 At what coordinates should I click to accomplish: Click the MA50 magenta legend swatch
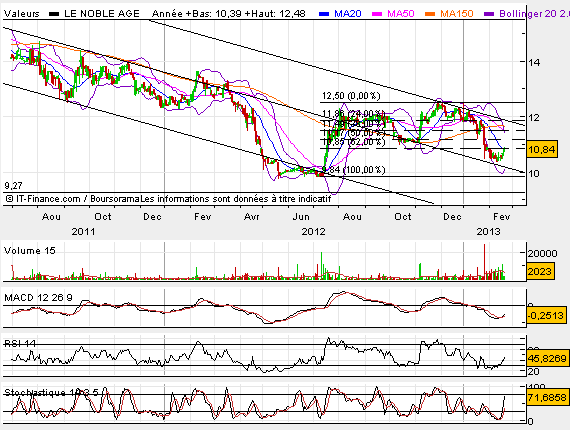(377, 14)
